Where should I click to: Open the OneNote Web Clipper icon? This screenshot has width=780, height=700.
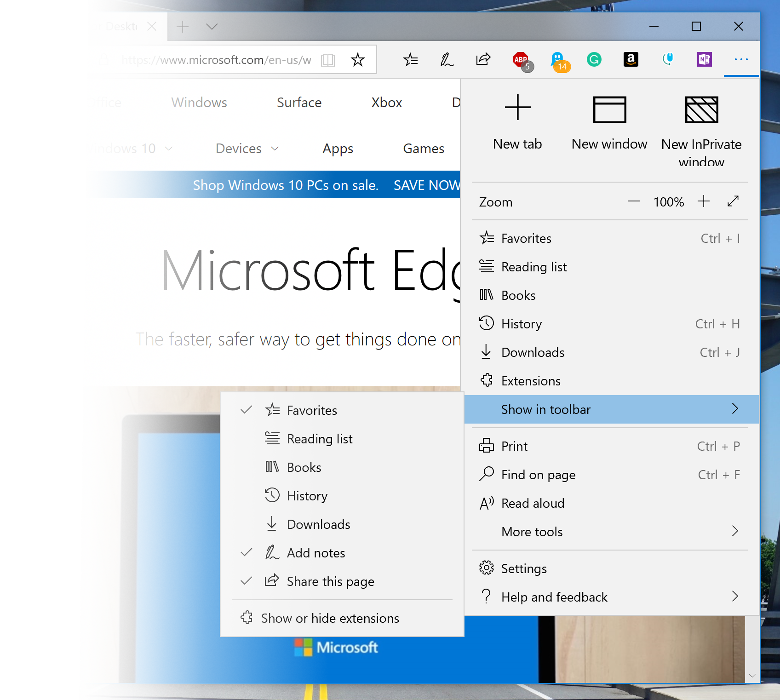704,60
